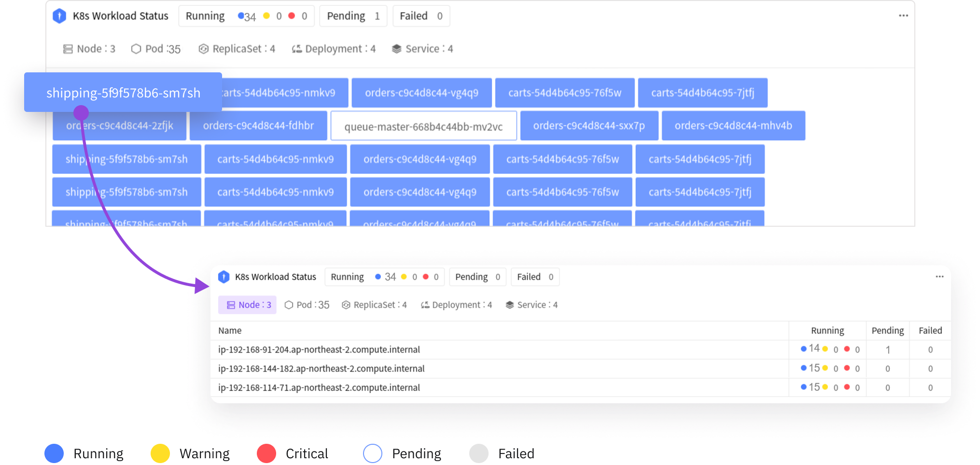This screenshot has width=980, height=465.
Task: Select the shipping-5f9f578b6-sm7sh pod tile
Action: (126, 159)
